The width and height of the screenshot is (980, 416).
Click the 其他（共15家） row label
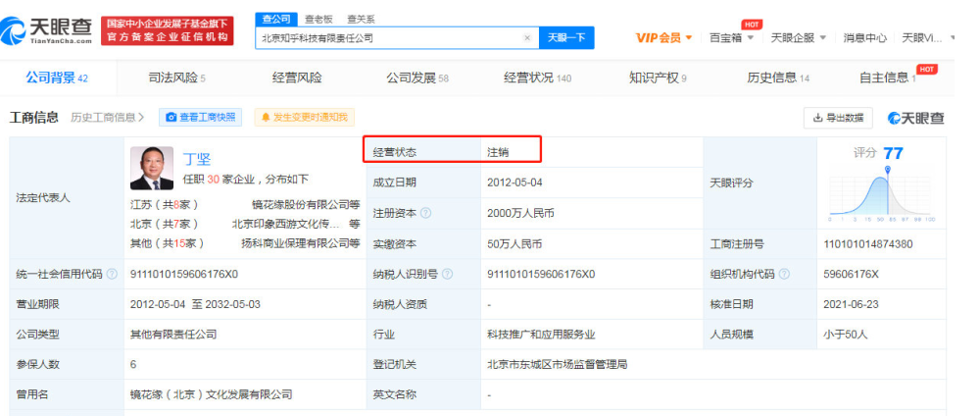click(168, 243)
